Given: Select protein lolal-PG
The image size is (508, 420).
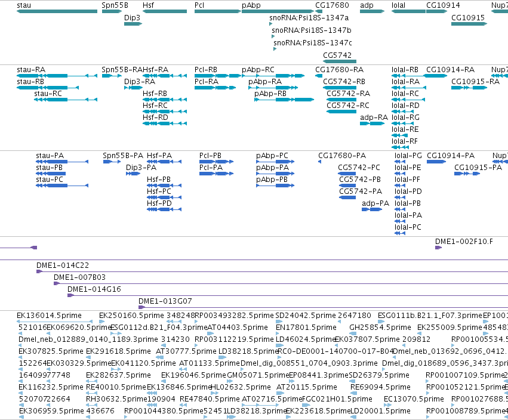Looking at the screenshot, I should point(400,162).
